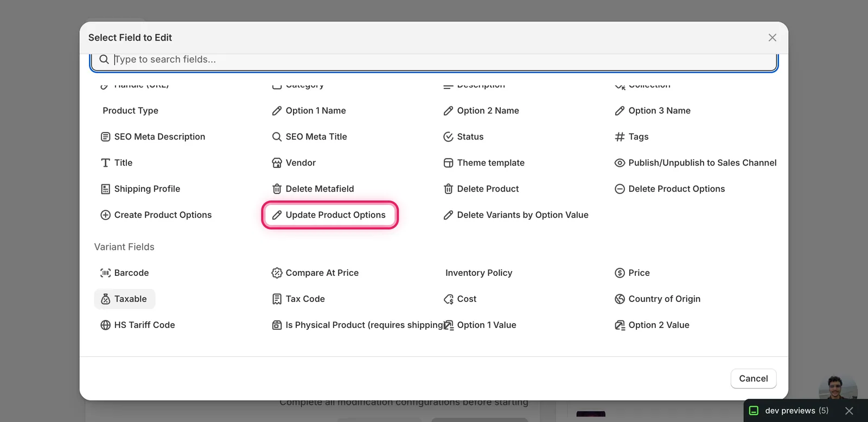Image resolution: width=868 pixels, height=422 pixels.
Task: Choose the Cost variant field
Action: click(460, 299)
